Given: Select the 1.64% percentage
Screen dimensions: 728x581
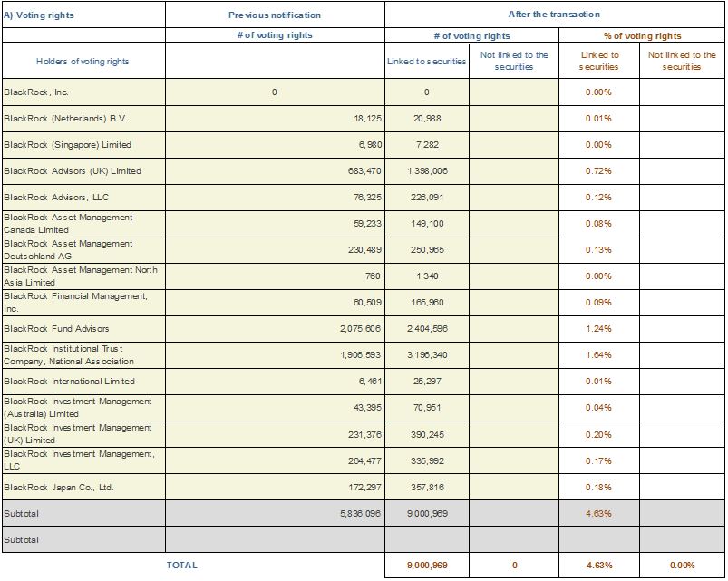Looking at the screenshot, I should pyautogui.click(x=598, y=355).
